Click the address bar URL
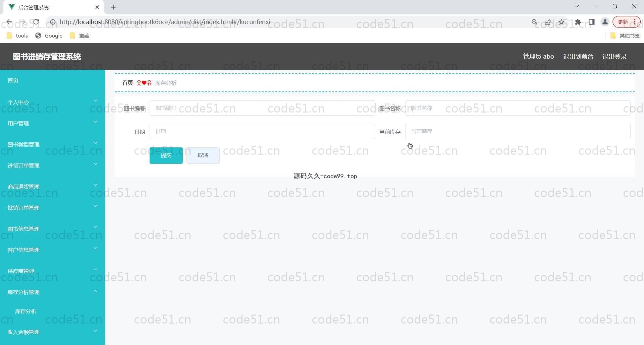Screen dimensions: 644x345 pos(165,22)
